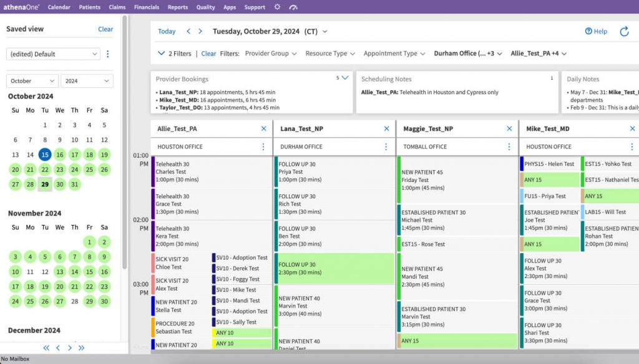
Task: Open the Reports menu
Action: click(177, 7)
